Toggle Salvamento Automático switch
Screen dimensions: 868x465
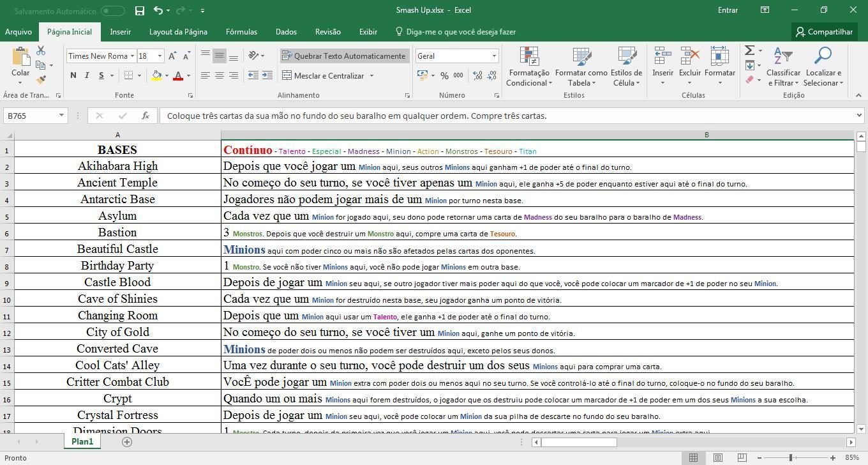(113, 10)
